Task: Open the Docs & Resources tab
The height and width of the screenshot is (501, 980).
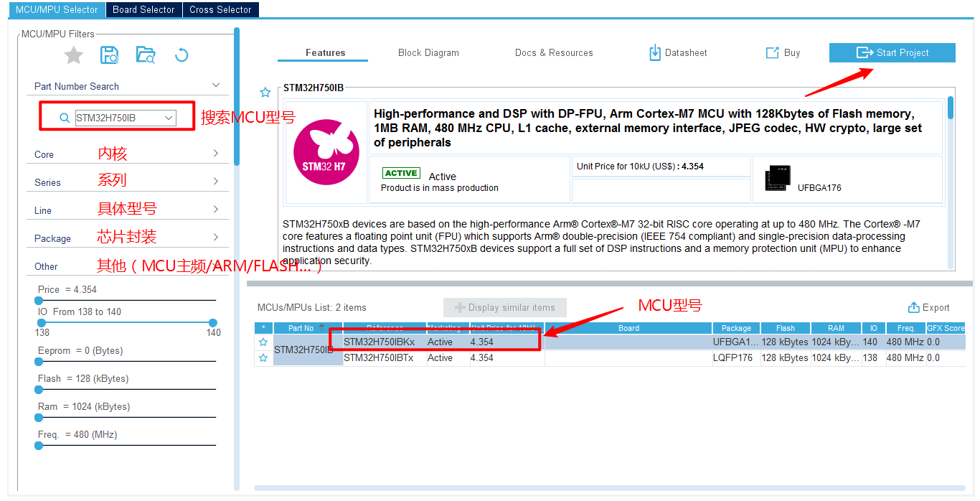Action: [x=553, y=52]
